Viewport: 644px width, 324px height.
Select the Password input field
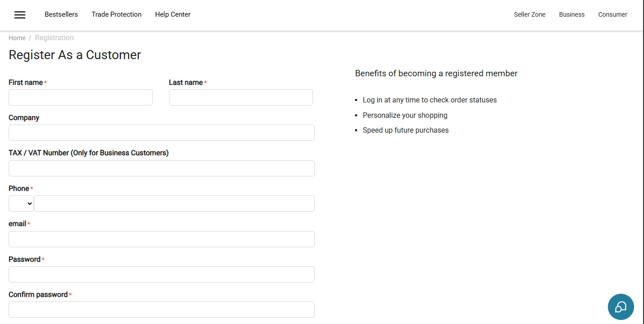coord(161,274)
